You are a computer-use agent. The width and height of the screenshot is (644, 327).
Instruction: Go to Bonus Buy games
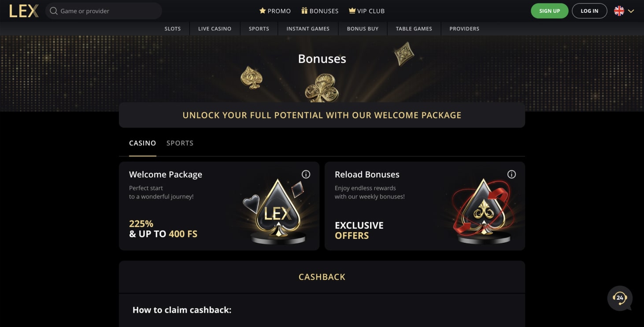(363, 29)
